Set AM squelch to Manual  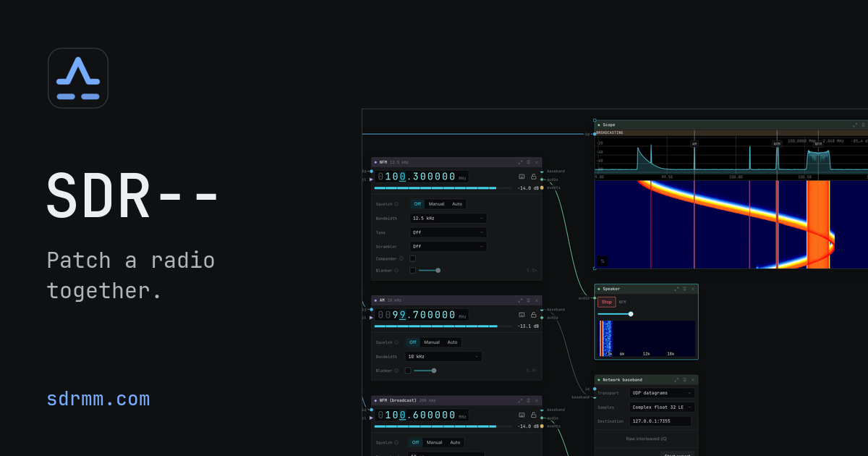pyautogui.click(x=431, y=342)
